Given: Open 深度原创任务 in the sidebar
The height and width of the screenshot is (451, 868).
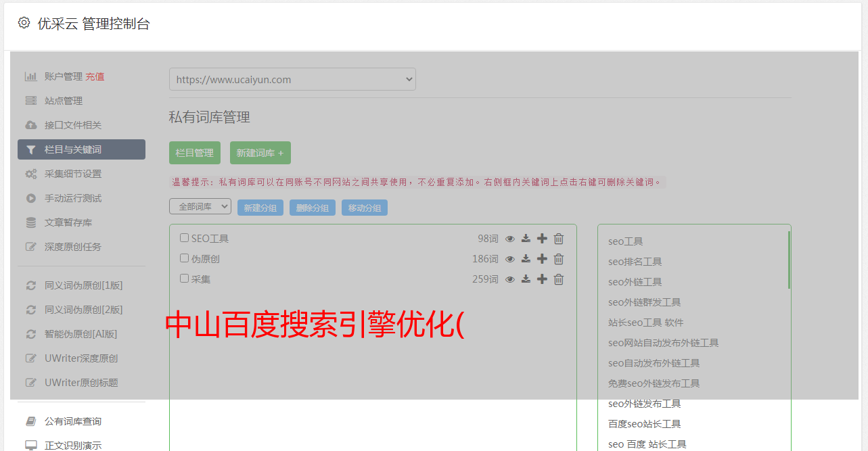Looking at the screenshot, I should coord(73,247).
